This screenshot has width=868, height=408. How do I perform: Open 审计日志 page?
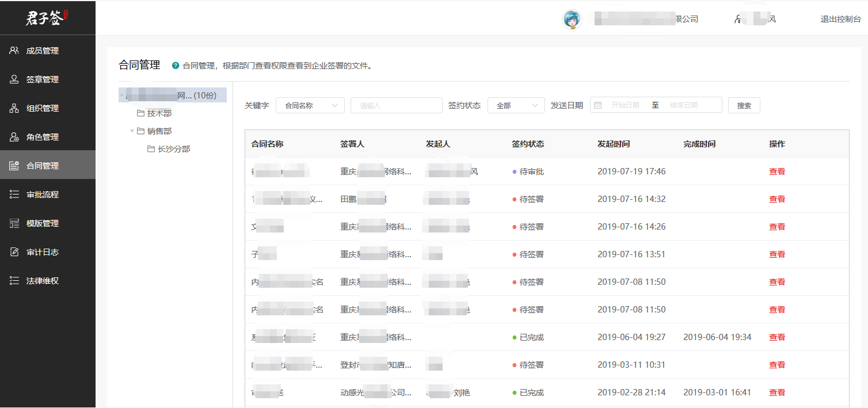(48, 252)
